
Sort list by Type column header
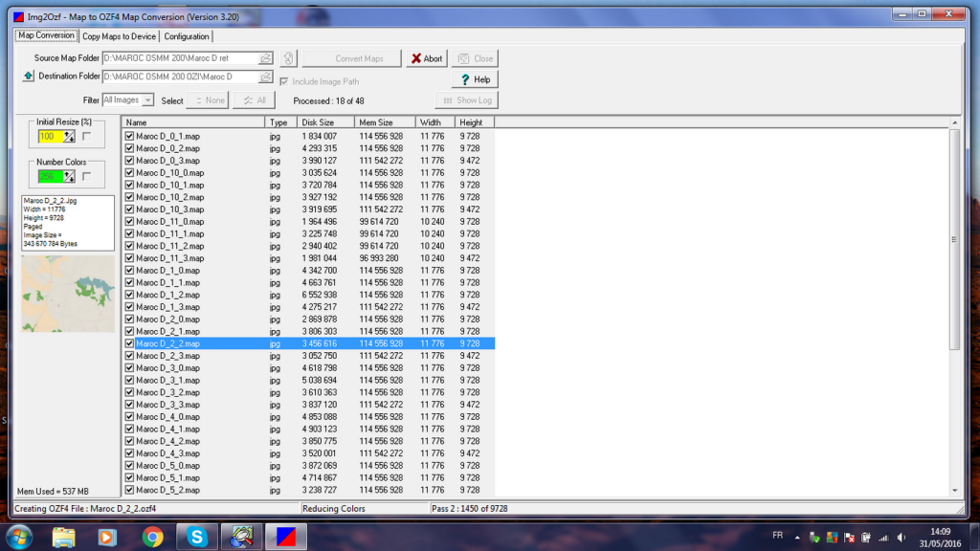click(x=280, y=122)
